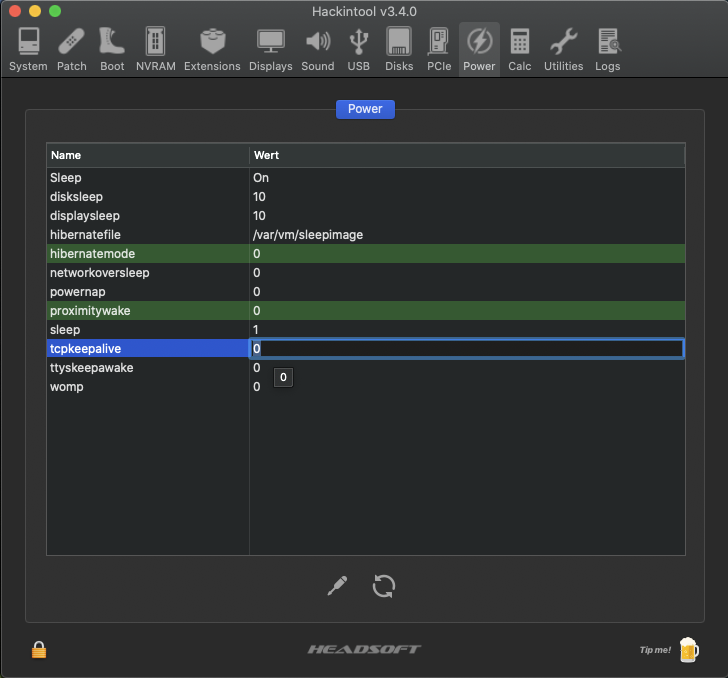The width and height of the screenshot is (728, 678).
Task: Click the Wert column header
Action: tap(467, 155)
